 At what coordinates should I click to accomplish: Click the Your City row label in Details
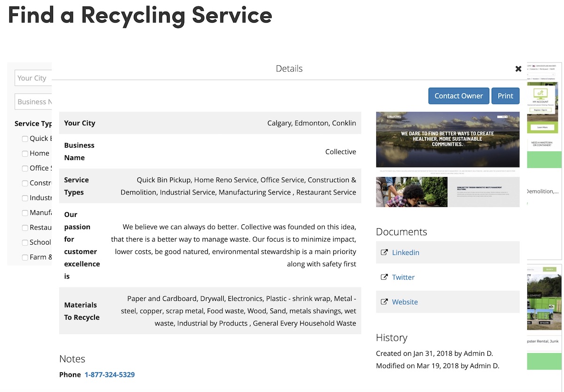tap(80, 123)
